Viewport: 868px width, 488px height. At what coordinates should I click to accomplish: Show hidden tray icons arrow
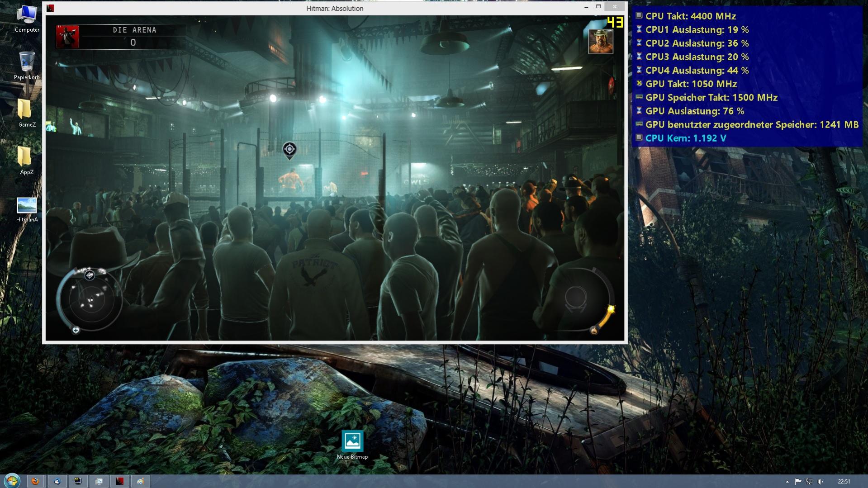pyautogui.click(x=787, y=482)
